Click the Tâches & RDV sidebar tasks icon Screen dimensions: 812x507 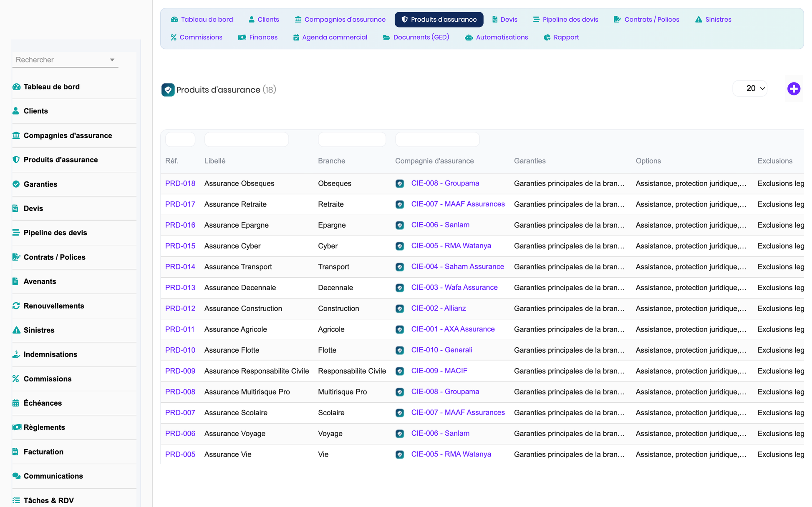16,500
